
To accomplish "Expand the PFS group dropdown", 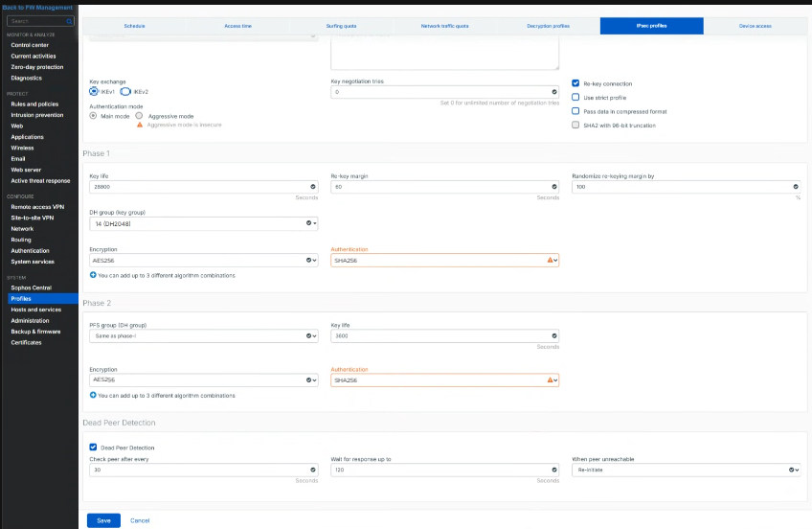I will (x=204, y=335).
